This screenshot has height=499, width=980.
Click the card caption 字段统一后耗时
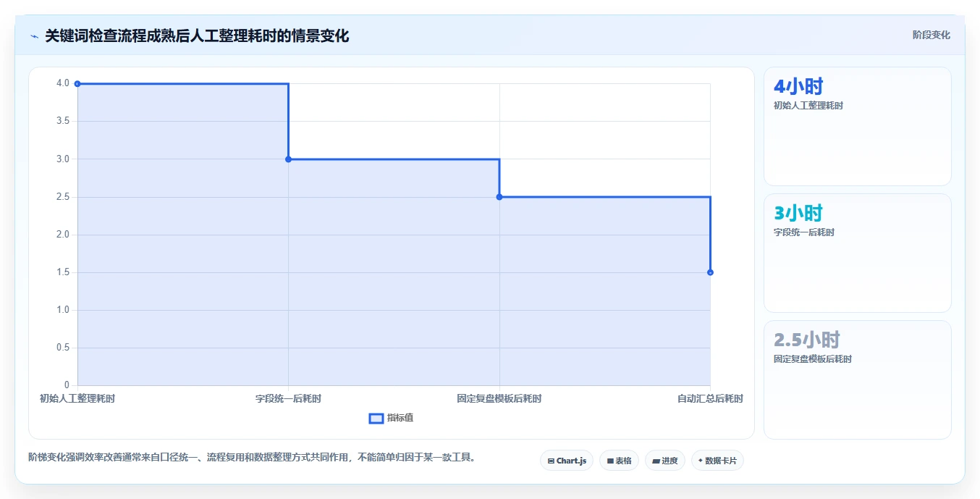[x=804, y=232]
